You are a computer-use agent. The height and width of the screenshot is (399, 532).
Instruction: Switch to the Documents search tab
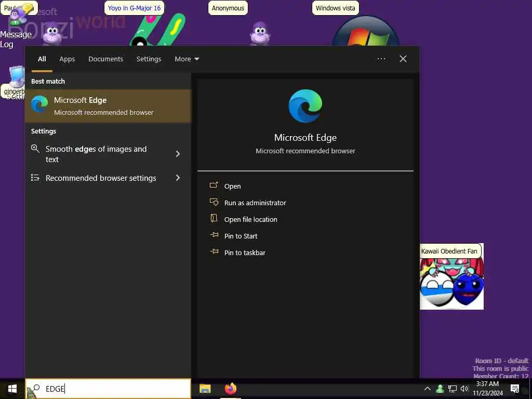106,59
